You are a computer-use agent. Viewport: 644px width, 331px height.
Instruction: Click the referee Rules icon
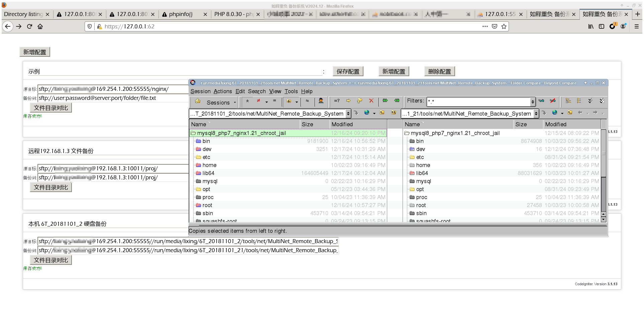[x=321, y=101]
